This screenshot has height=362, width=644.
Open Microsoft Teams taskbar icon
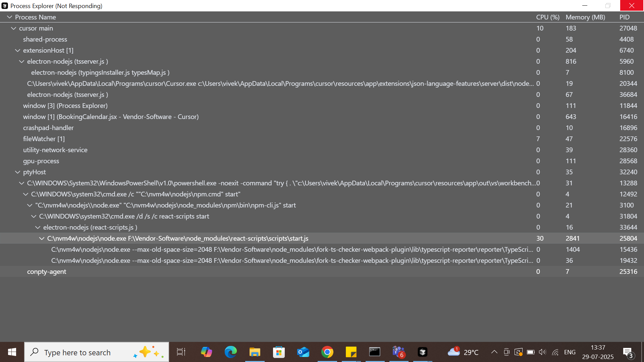coord(398,352)
